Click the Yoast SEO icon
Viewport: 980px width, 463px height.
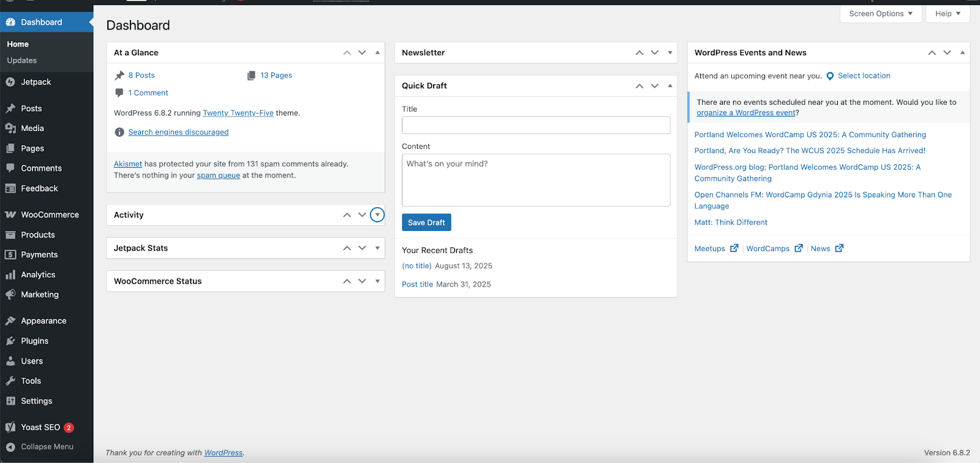[10, 427]
